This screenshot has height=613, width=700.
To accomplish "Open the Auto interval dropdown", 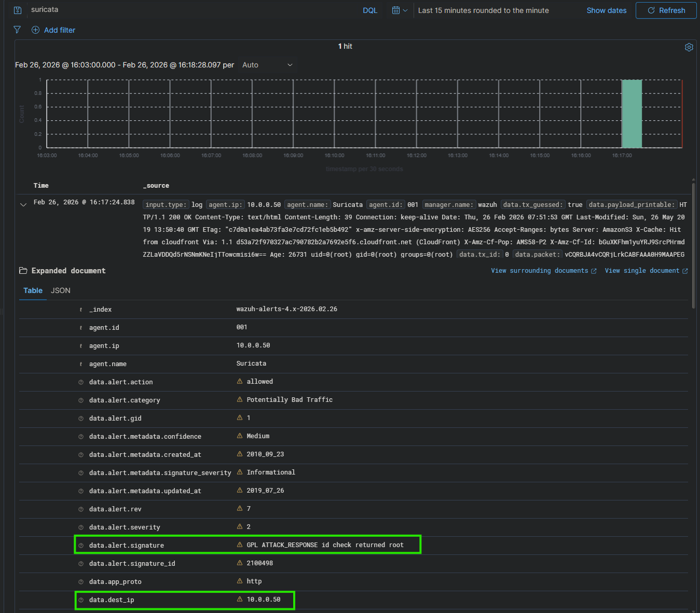I will pyautogui.click(x=267, y=65).
